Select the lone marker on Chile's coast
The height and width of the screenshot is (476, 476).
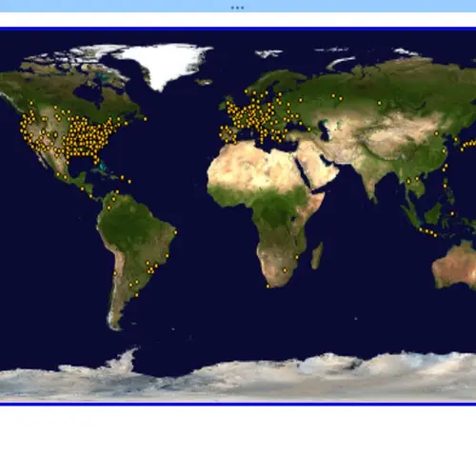(x=115, y=273)
